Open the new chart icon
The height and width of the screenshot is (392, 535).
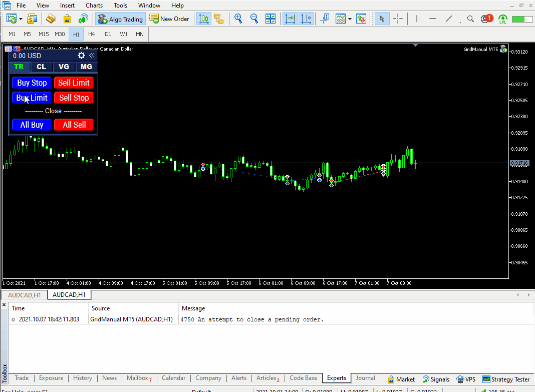point(11,19)
